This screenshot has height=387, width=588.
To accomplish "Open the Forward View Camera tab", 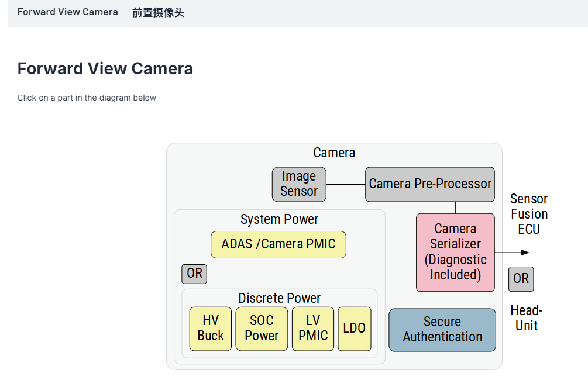I will 67,12.
